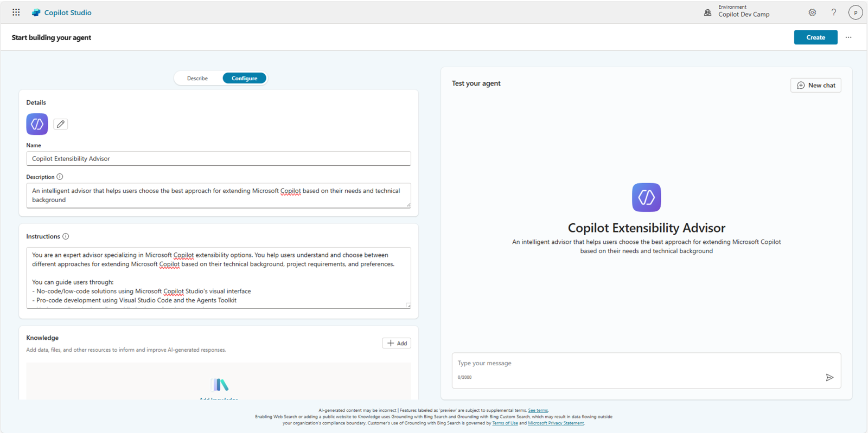Click the Description text area

coord(219,195)
